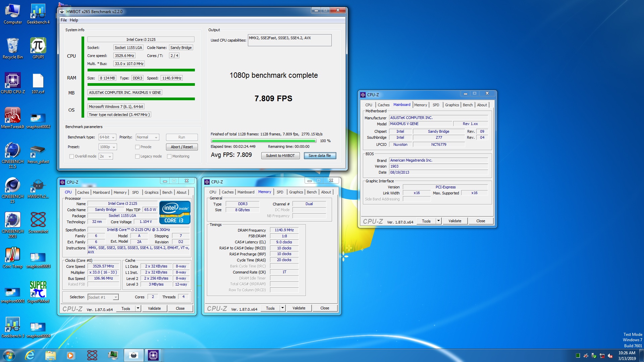
Task: Launch Internet Explorer from the taskbar
Action: click(x=30, y=355)
